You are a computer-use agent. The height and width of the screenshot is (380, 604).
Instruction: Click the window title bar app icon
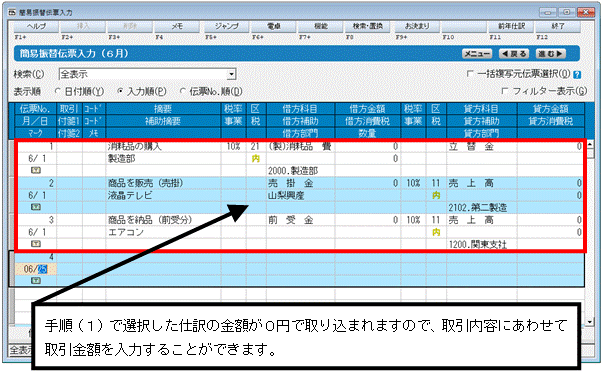(12, 12)
